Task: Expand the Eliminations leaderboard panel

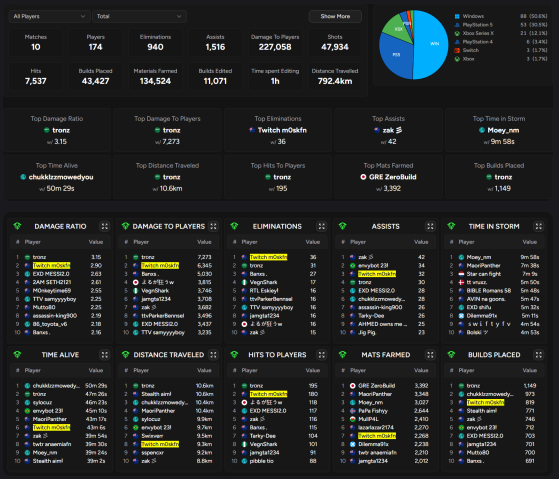Action: 322,226
